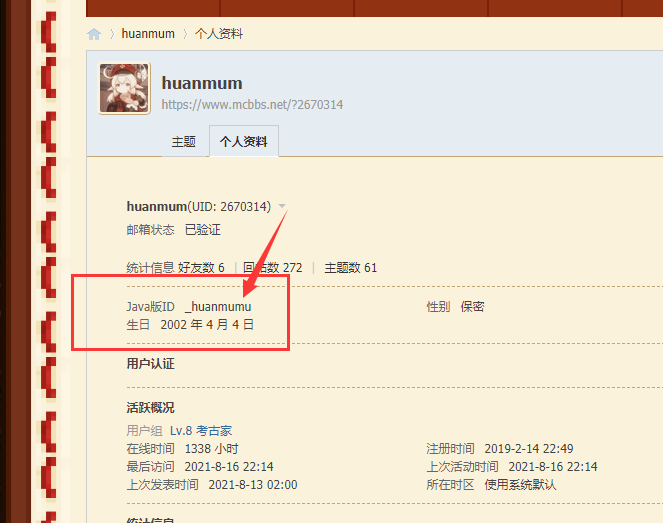Viewport: 663px width, 523px height.
Task: Open 主题数 61 threads link
Action: point(351,268)
